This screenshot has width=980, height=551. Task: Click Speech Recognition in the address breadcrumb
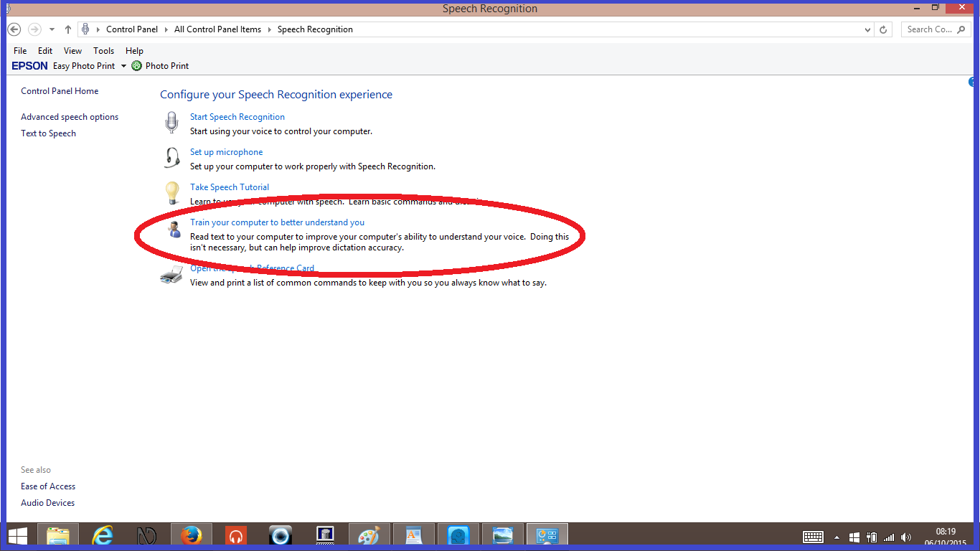pyautogui.click(x=315, y=29)
